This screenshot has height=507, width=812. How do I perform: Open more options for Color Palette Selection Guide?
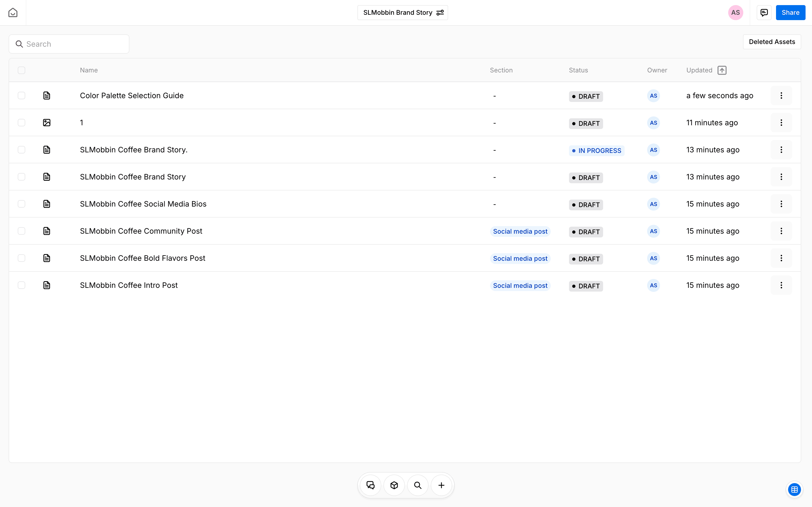point(781,95)
